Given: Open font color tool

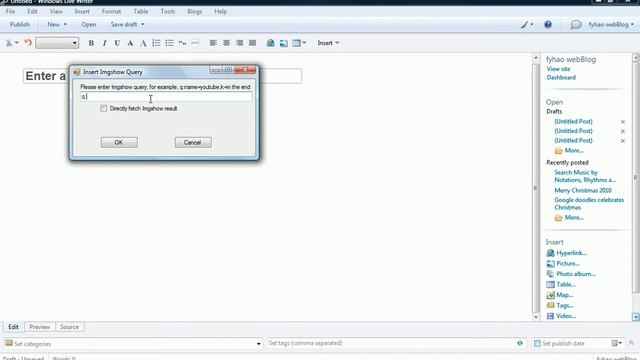Looking at the screenshot, I should click(x=130, y=43).
